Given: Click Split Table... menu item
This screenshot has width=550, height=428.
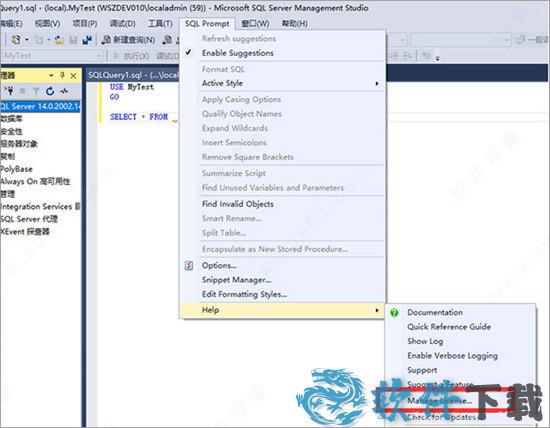Looking at the screenshot, I should point(224,233).
